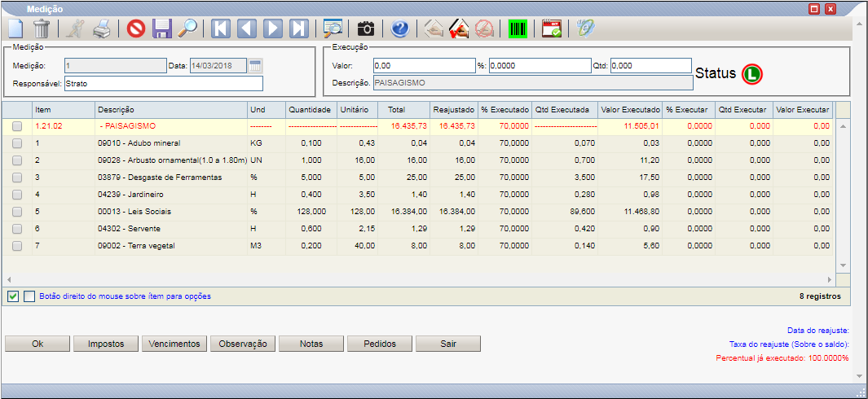868x399 pixels.
Task: Sort by the Valor Executado column header
Action: [630, 110]
